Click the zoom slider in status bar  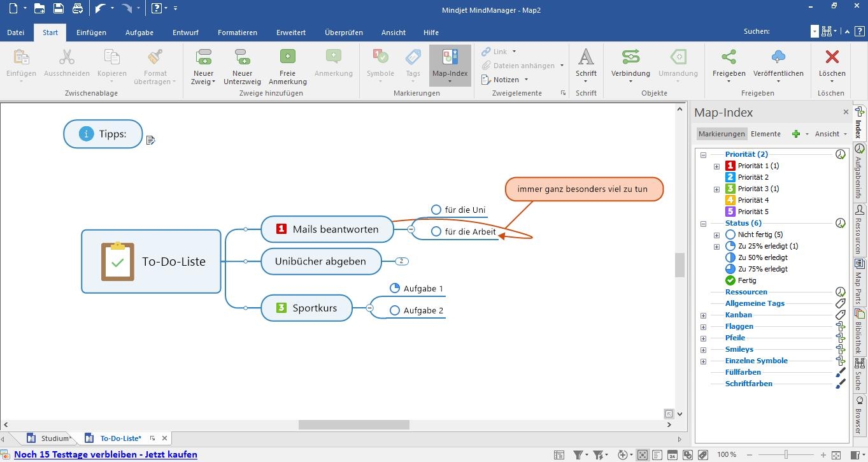(x=786, y=454)
